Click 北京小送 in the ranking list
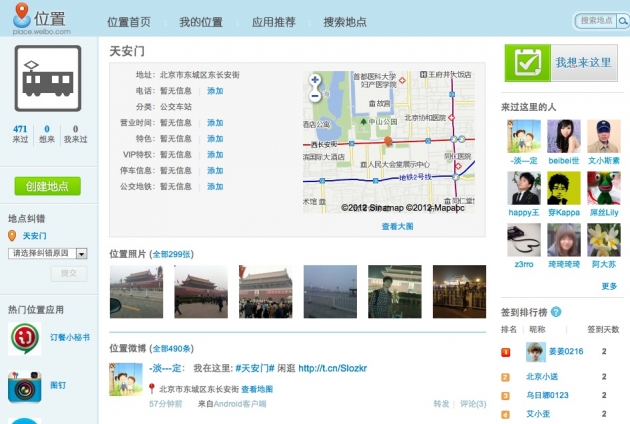Viewport: 630px width, 424px height. [x=542, y=377]
